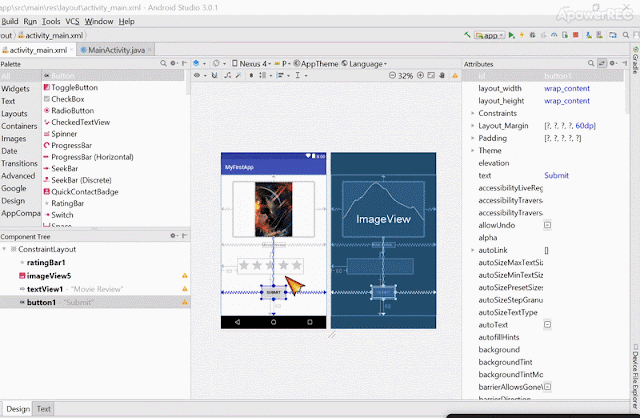Open the VCS menu
640x418 pixels.
point(72,21)
